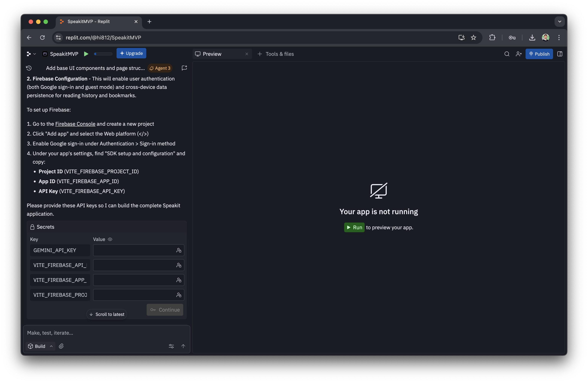
Task: Click the attach file paperclip icon
Action: point(61,346)
